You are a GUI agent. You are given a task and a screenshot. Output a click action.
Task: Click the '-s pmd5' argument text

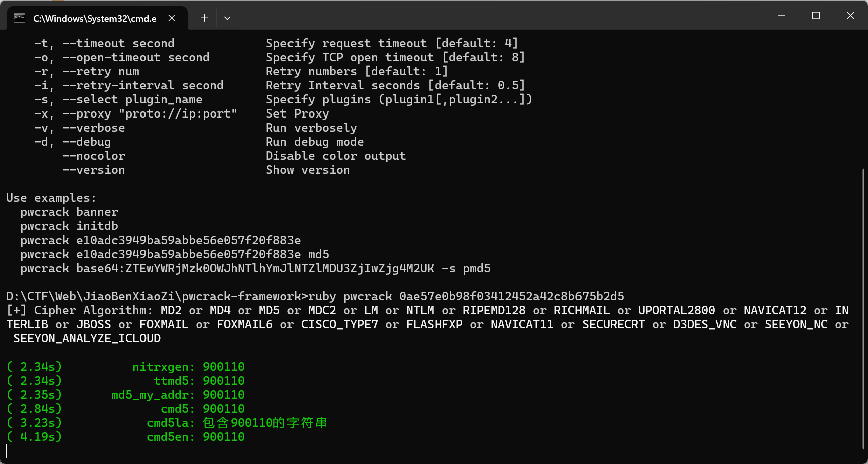(466, 269)
